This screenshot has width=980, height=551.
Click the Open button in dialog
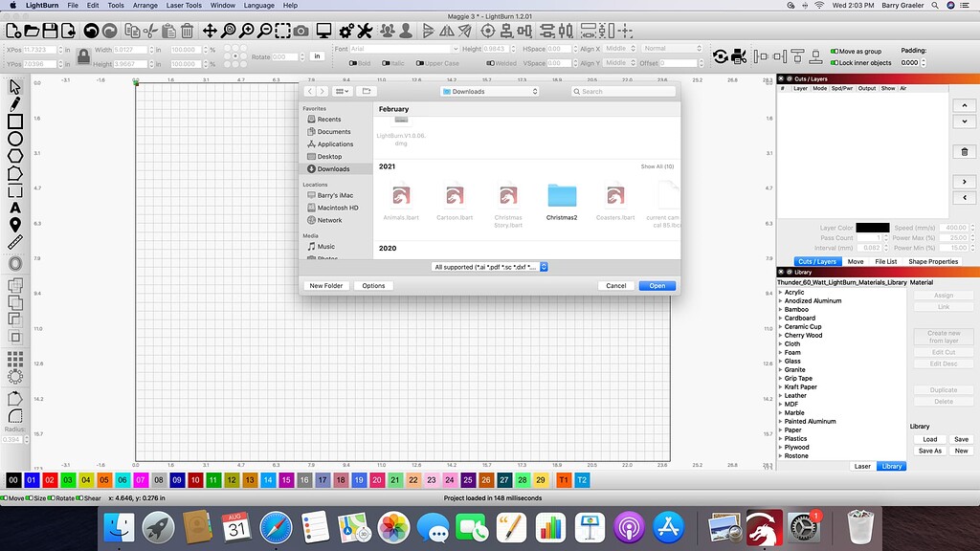coord(657,285)
